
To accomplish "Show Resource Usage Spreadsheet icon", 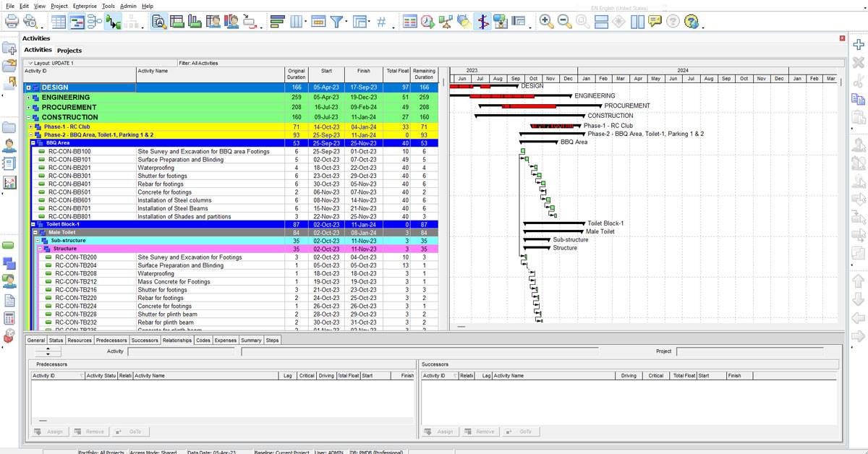I will (213, 22).
